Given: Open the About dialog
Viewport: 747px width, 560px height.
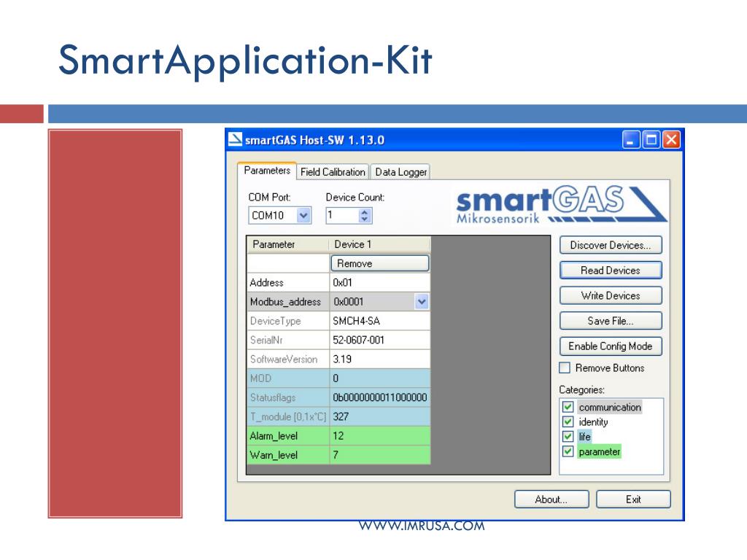Looking at the screenshot, I should pyautogui.click(x=551, y=499).
